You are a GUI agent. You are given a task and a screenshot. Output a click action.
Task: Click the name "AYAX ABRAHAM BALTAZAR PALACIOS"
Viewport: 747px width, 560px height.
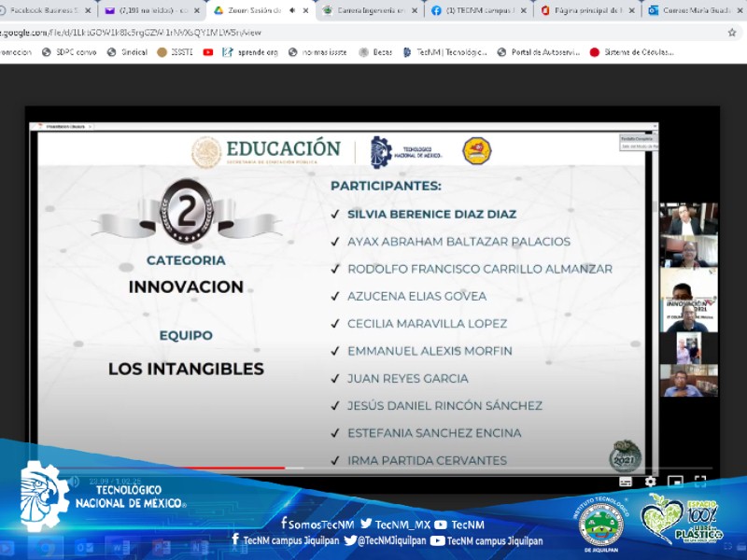click(458, 242)
